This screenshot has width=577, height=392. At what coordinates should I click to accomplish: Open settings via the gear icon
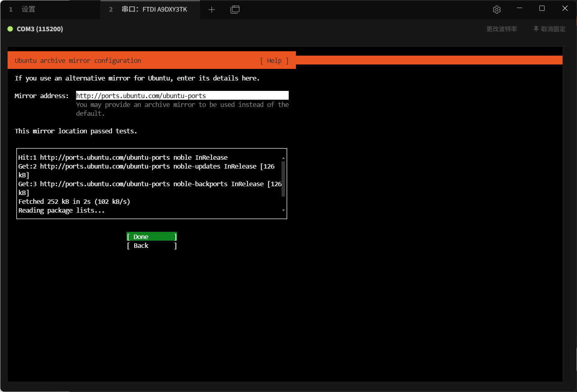pyautogui.click(x=497, y=10)
